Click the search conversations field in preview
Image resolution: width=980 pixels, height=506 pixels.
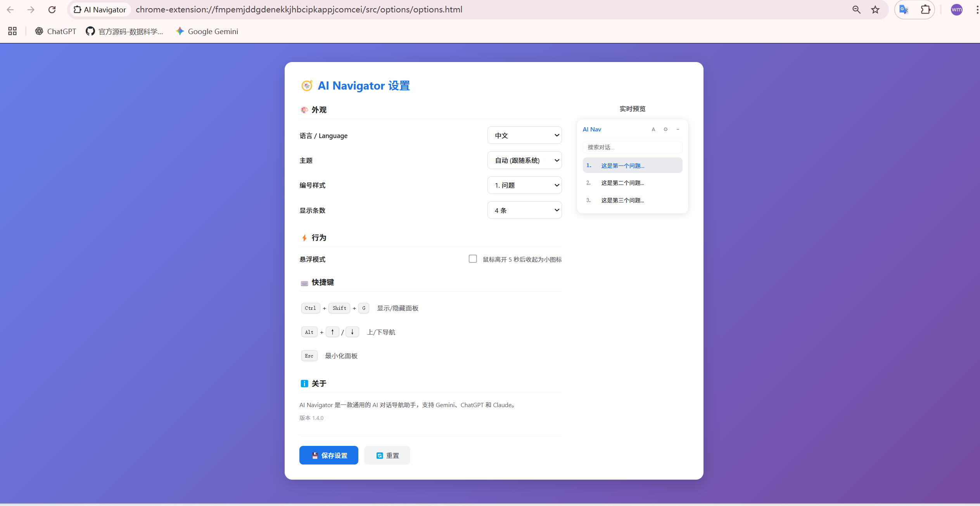coord(632,147)
